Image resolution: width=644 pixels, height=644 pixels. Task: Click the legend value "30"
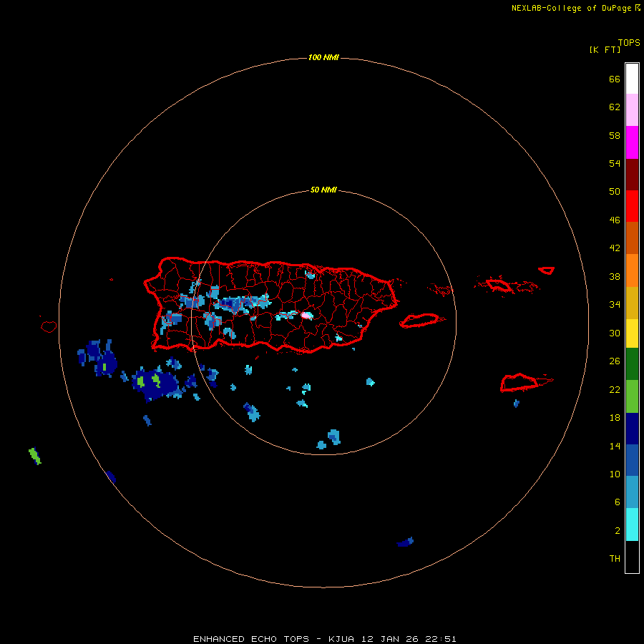pyautogui.click(x=615, y=333)
